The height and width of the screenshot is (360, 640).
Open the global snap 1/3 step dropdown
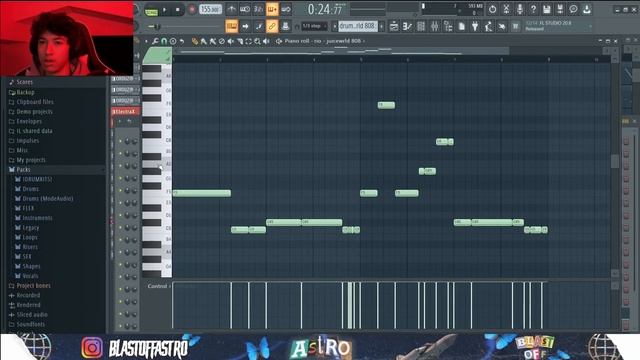[314, 26]
